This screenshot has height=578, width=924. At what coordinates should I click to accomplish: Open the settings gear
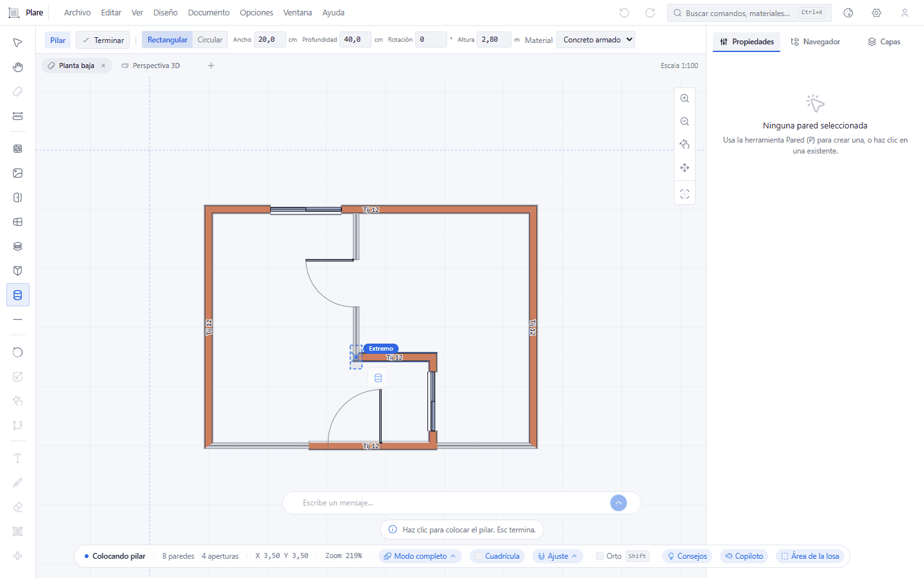coord(877,13)
